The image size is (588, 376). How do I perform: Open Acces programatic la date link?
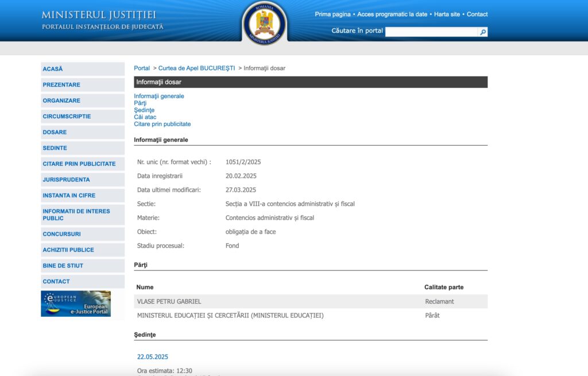coord(392,14)
